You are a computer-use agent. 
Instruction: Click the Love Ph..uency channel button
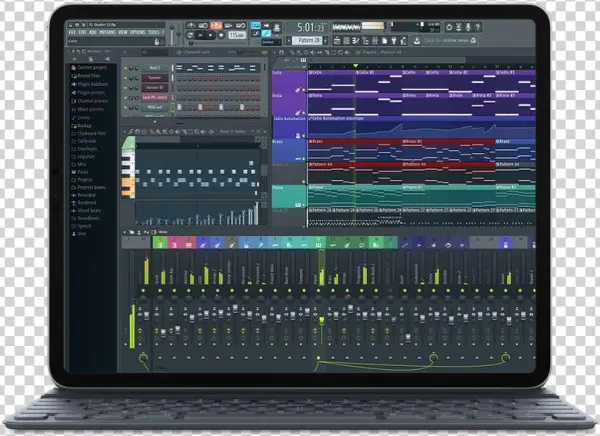155,98
